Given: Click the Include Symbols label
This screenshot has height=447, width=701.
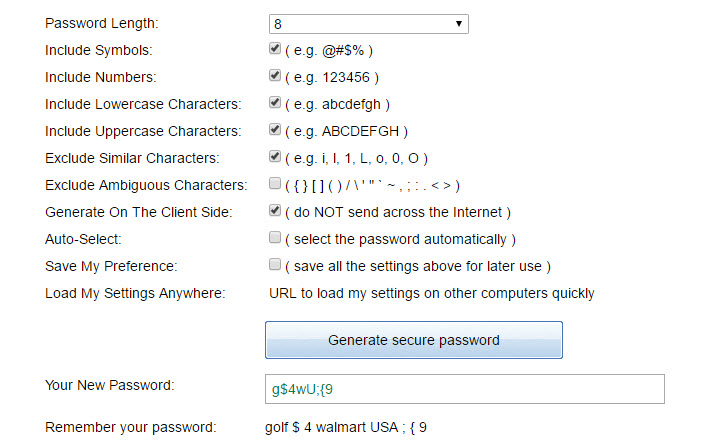Looking at the screenshot, I should coord(106,49).
